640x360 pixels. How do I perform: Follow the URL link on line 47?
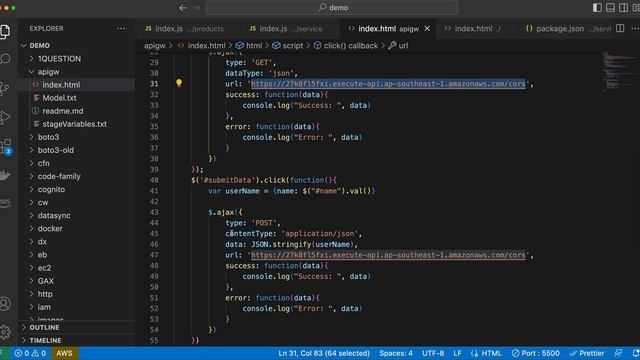pos(388,255)
